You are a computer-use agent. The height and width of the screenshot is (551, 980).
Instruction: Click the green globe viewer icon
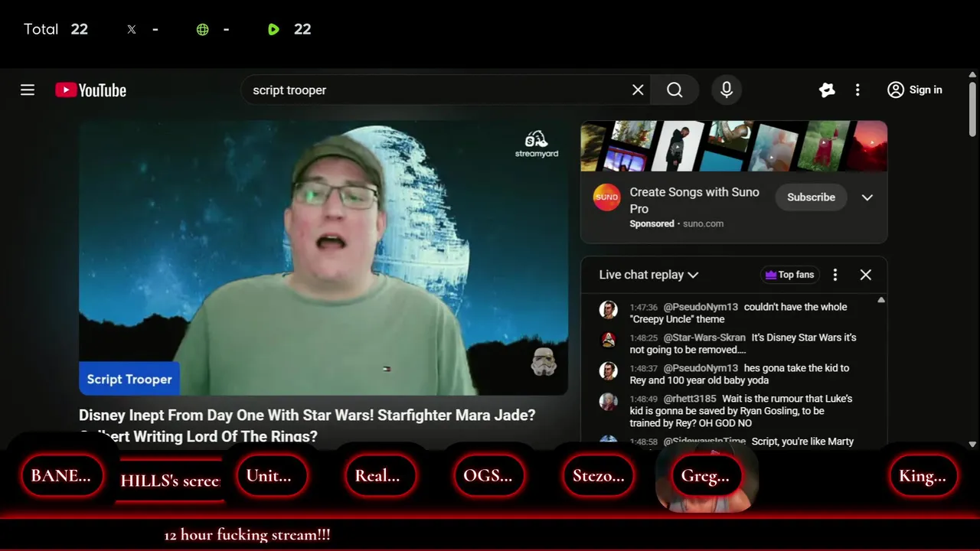[203, 30]
